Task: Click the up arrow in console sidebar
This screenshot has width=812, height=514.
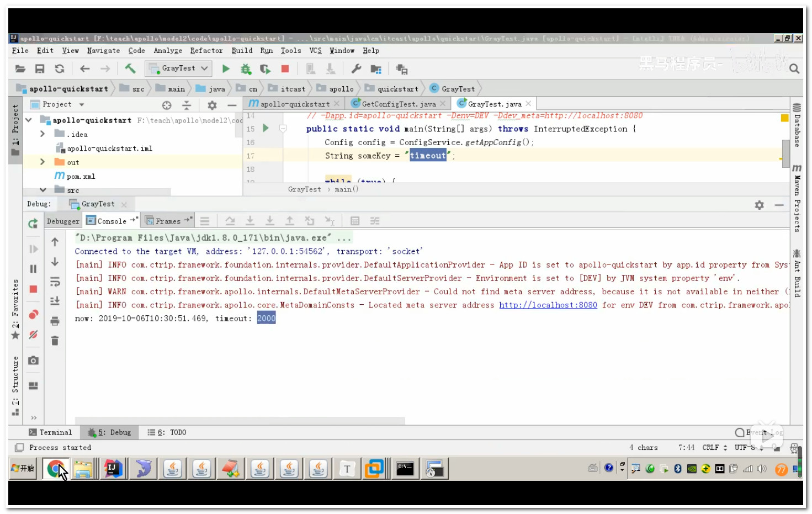Action: pyautogui.click(x=55, y=242)
